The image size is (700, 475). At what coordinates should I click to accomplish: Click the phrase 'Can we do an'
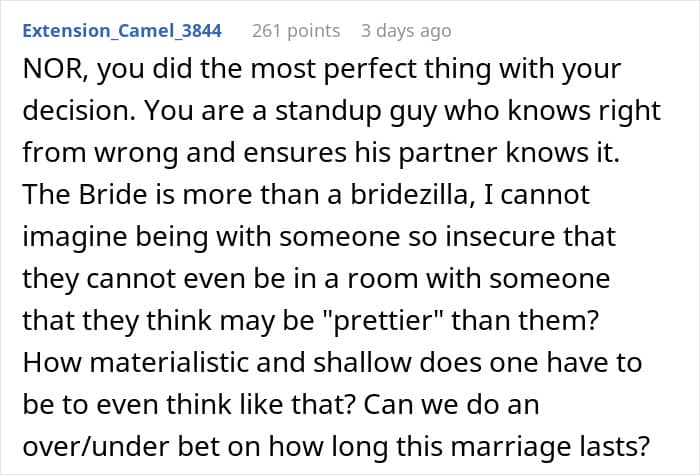(451, 404)
